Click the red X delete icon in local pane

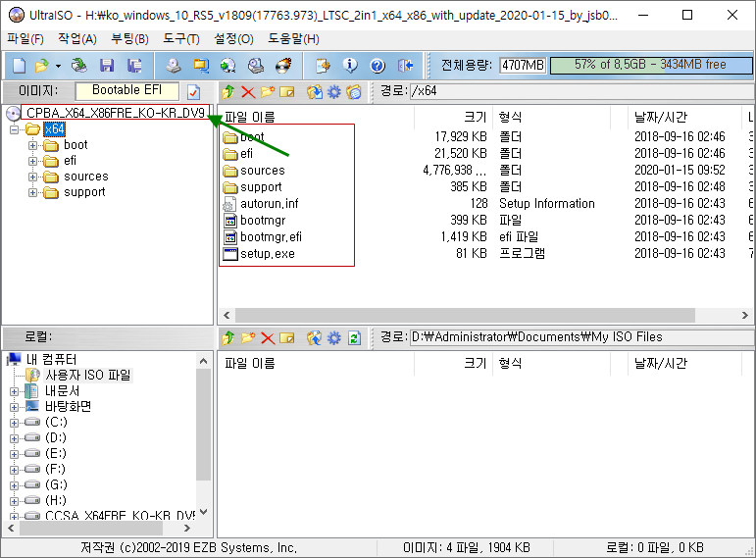[268, 338]
